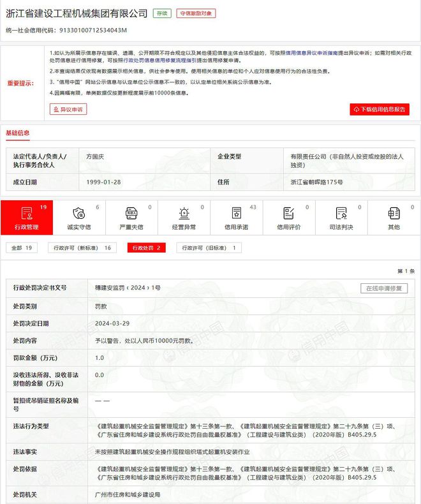
Task: Select the 其他 category icon
Action: tap(394, 214)
